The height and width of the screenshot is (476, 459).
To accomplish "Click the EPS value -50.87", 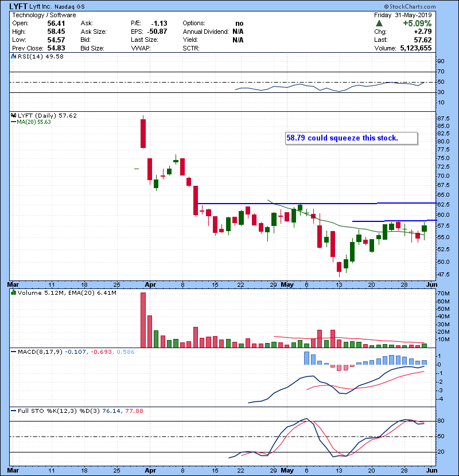I will click(157, 32).
